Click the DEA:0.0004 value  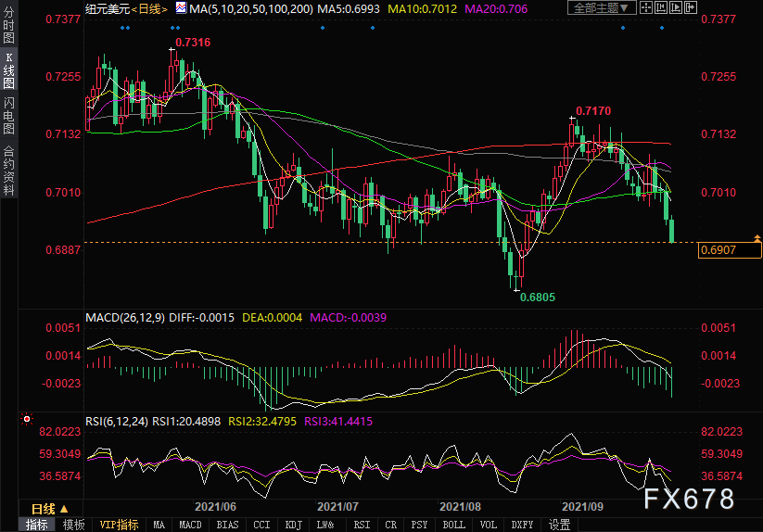tap(272, 318)
